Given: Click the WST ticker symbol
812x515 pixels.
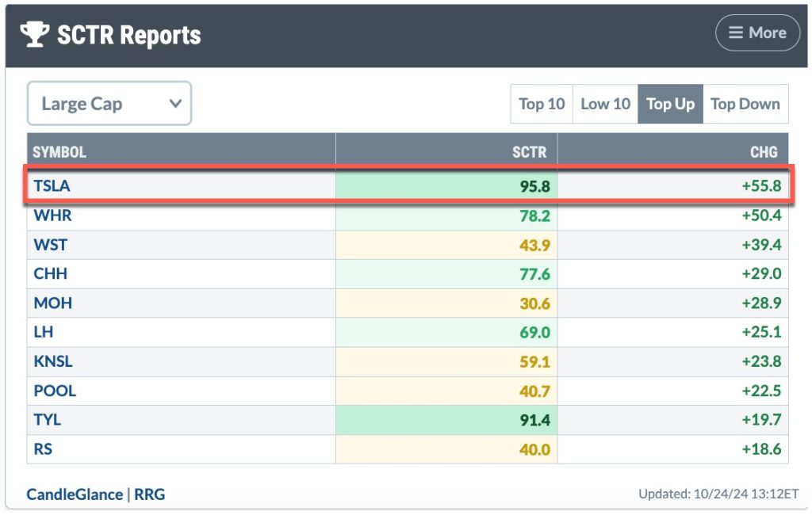Looking at the screenshot, I should (x=50, y=244).
